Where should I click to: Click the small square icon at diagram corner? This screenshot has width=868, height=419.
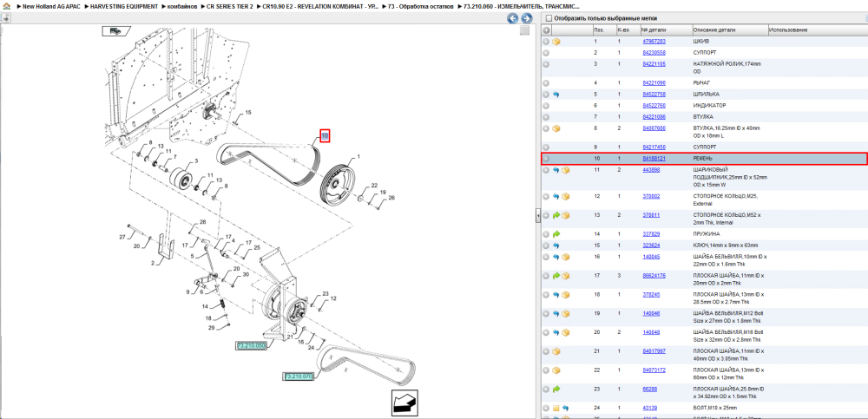(x=525, y=30)
